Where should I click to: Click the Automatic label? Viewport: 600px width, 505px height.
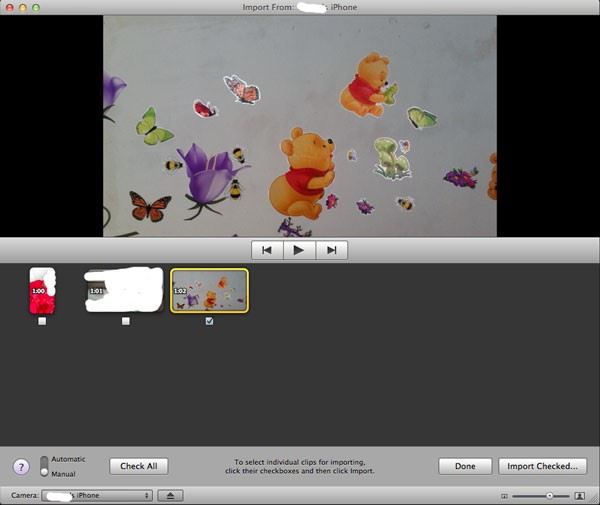pyautogui.click(x=68, y=459)
